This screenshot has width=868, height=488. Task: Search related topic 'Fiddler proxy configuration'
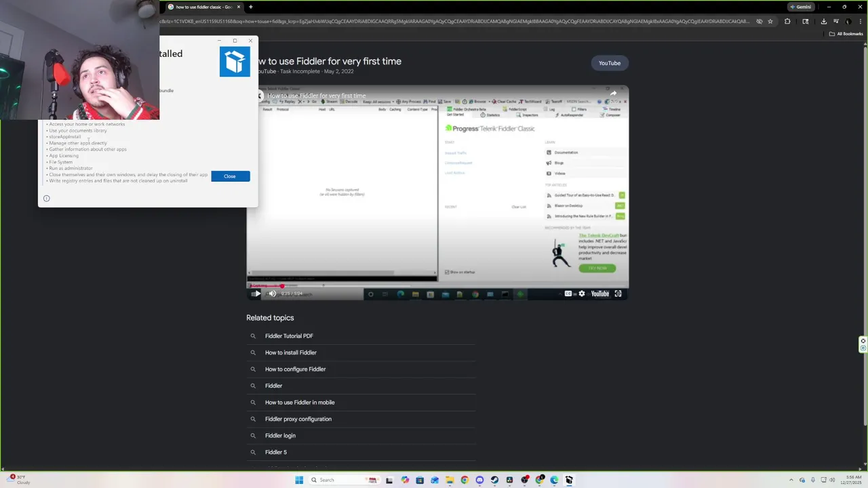[298, 419]
